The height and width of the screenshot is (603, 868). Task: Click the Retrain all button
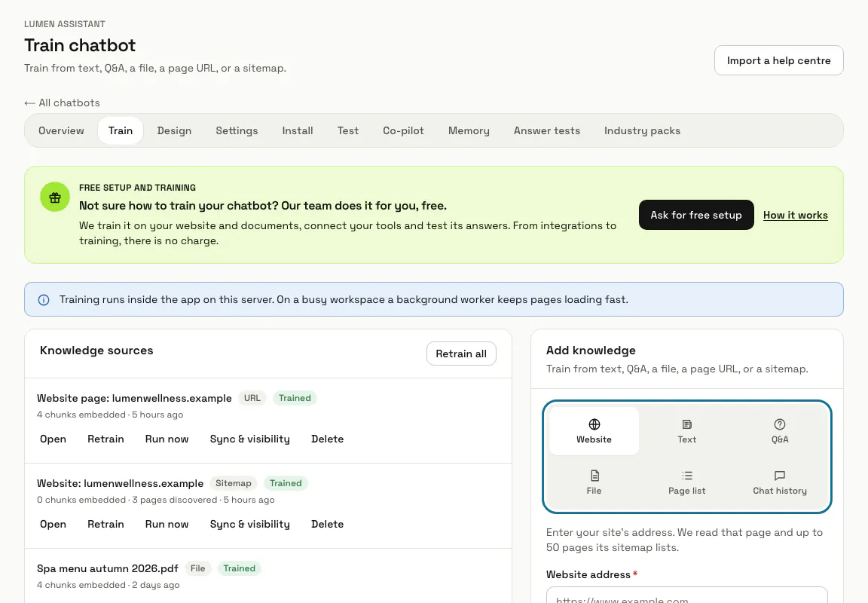point(461,354)
